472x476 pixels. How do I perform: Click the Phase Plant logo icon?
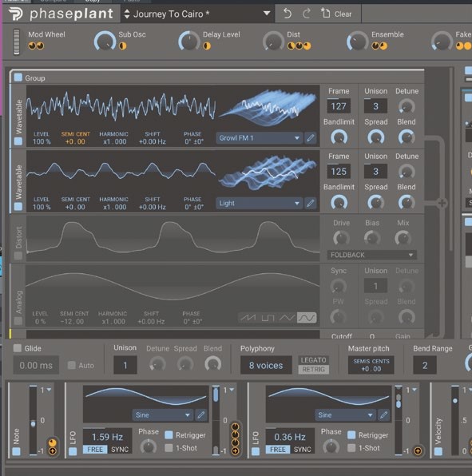tap(15, 14)
